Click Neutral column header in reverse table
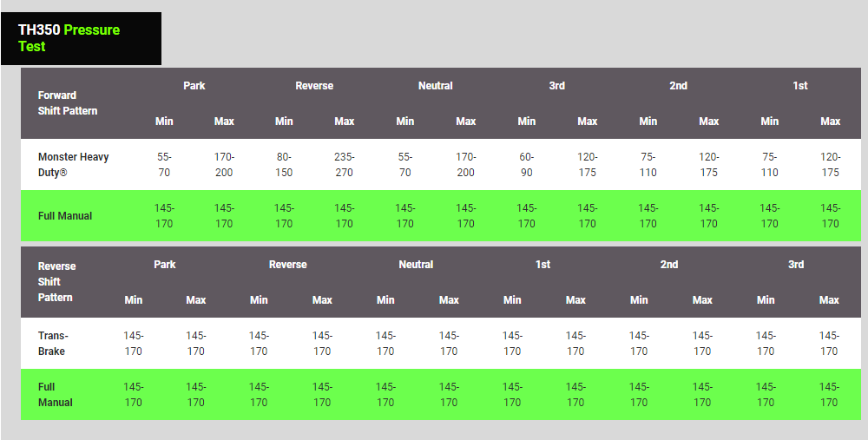868x440 pixels. (x=416, y=265)
